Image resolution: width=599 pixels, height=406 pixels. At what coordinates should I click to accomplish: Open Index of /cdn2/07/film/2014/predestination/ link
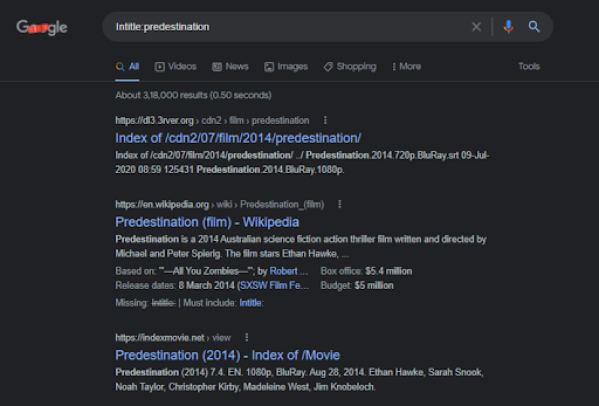coord(238,138)
